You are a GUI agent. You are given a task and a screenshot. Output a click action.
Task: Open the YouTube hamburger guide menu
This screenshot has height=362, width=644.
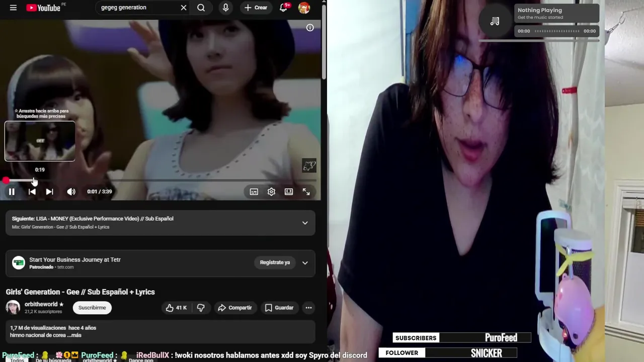click(x=13, y=8)
